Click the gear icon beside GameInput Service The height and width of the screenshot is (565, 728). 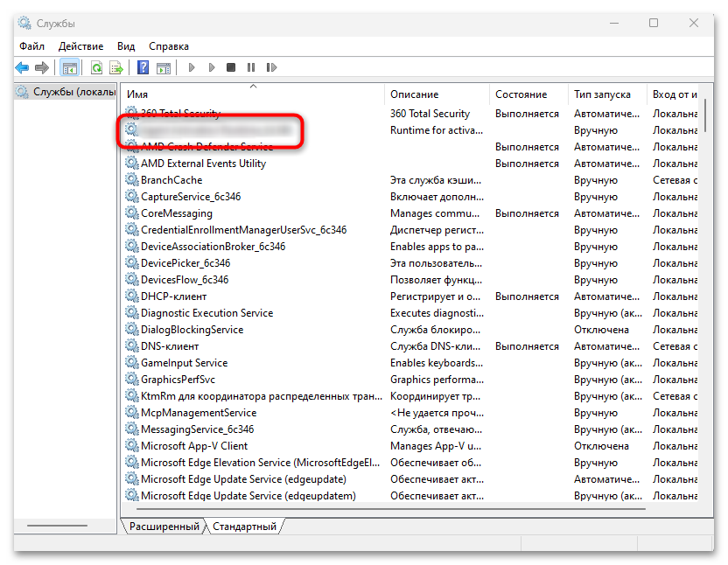(132, 363)
